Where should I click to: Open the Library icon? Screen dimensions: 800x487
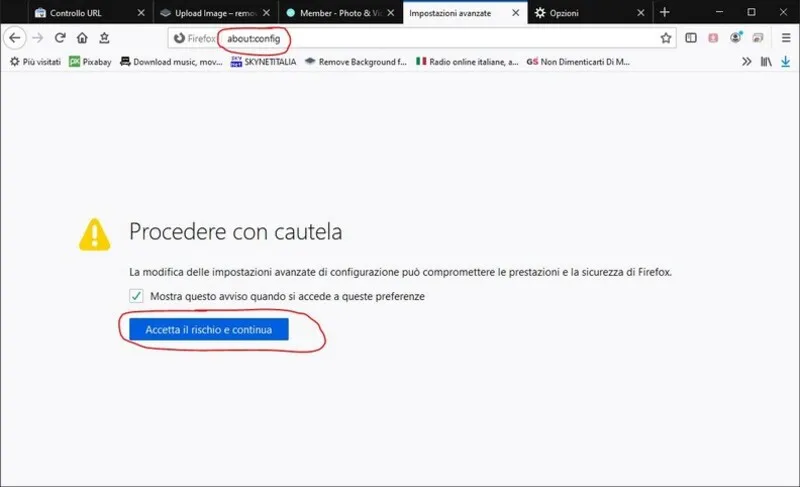(766, 62)
